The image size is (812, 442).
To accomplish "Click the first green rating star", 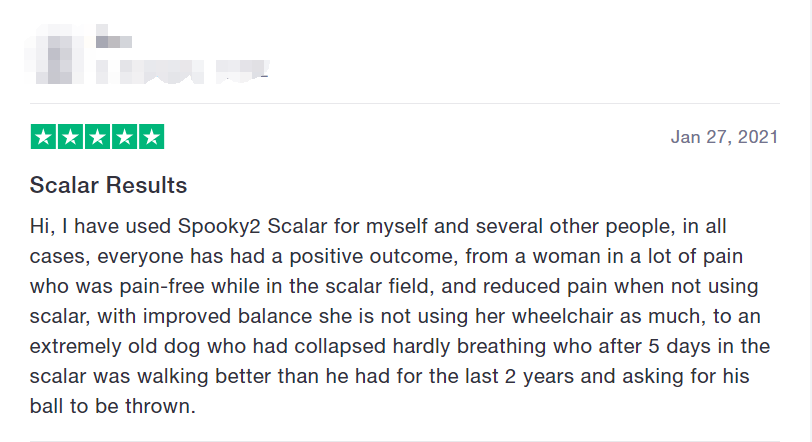I will [43, 137].
